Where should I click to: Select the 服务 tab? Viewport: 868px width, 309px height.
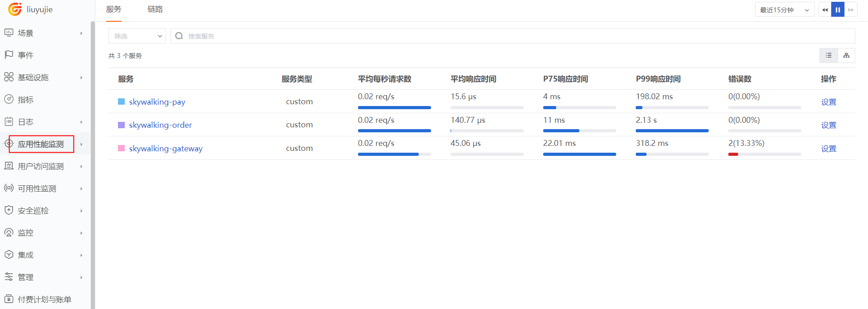tap(113, 9)
